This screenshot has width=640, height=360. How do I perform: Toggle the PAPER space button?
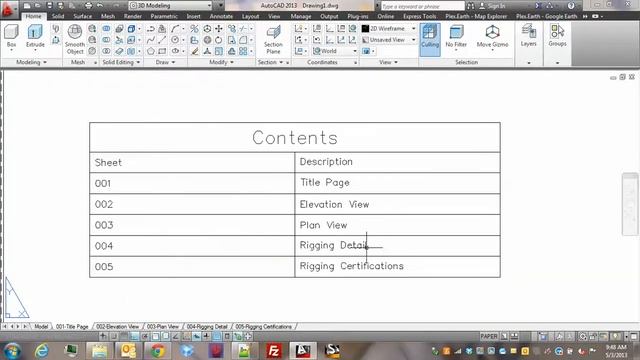point(489,336)
